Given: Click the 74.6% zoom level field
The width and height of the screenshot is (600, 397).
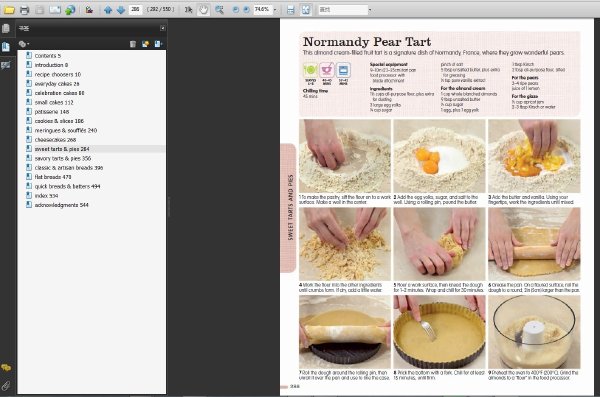Looking at the screenshot, I should tap(262, 9).
